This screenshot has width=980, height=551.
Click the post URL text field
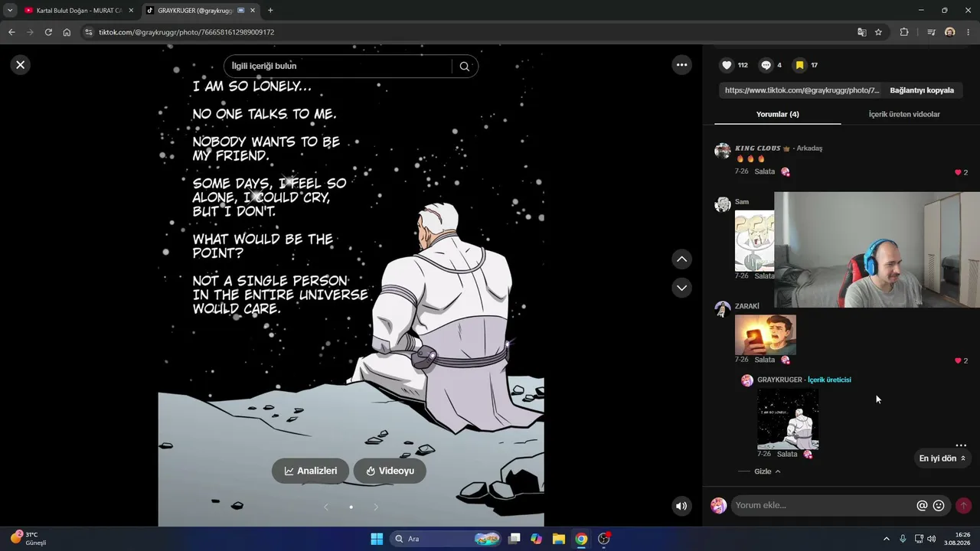[x=802, y=90]
